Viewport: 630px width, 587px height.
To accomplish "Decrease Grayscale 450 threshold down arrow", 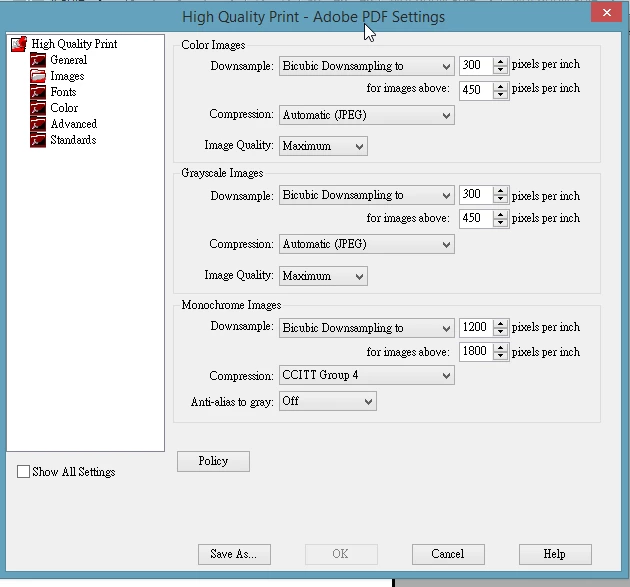I will pos(501,223).
